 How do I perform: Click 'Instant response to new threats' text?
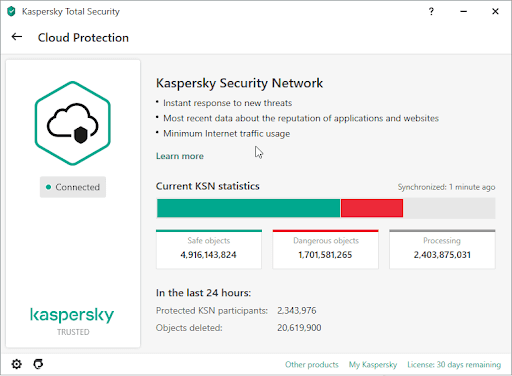tap(227, 103)
